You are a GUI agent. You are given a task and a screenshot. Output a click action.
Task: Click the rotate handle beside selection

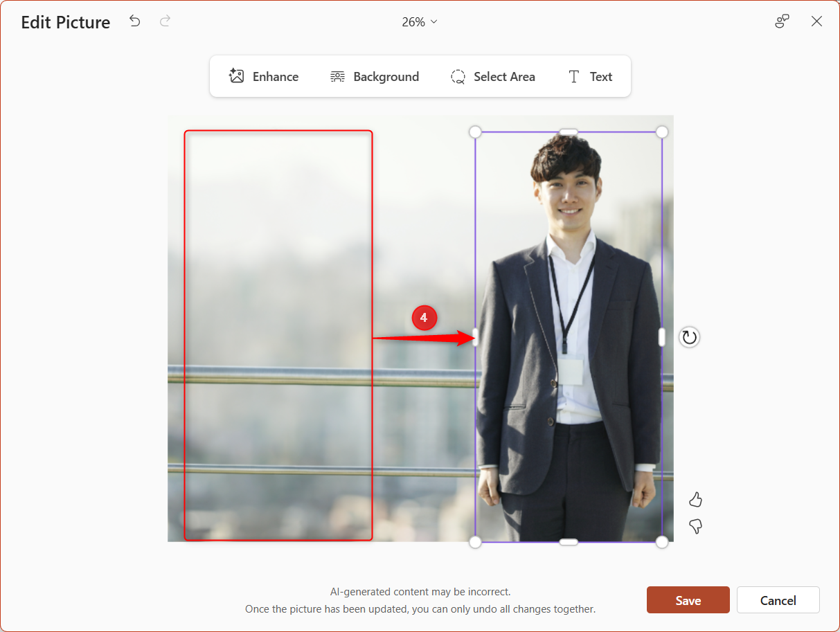689,337
